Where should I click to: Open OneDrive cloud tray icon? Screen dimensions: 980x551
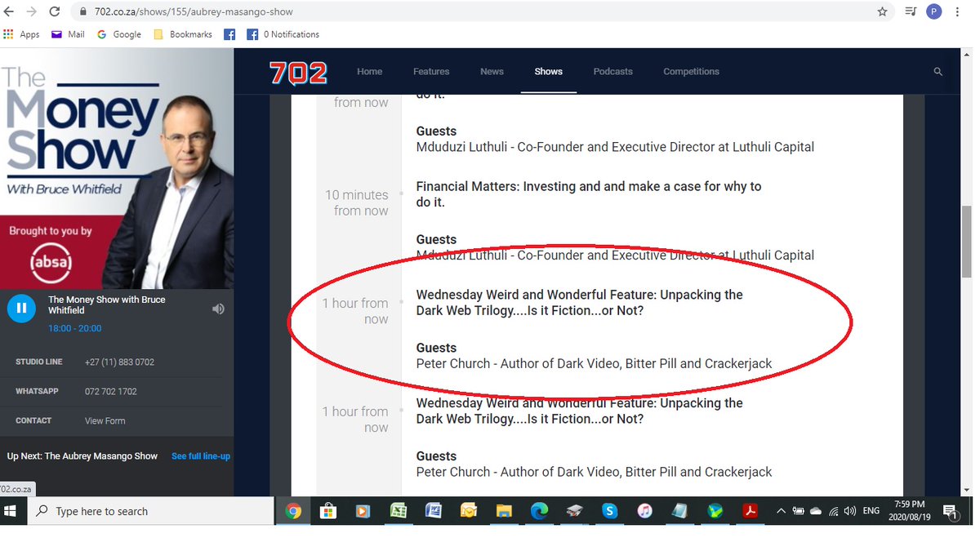point(815,511)
